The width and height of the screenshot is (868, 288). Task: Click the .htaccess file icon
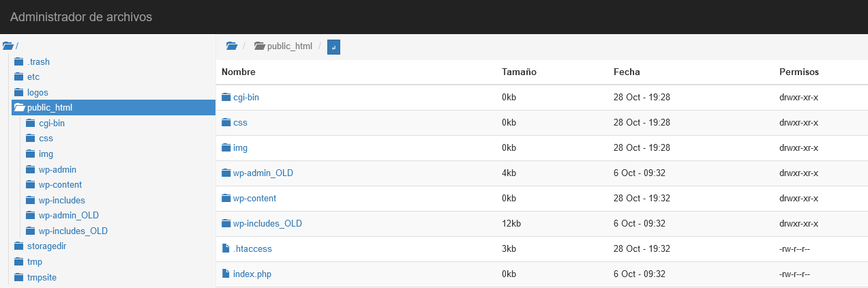[226, 249]
